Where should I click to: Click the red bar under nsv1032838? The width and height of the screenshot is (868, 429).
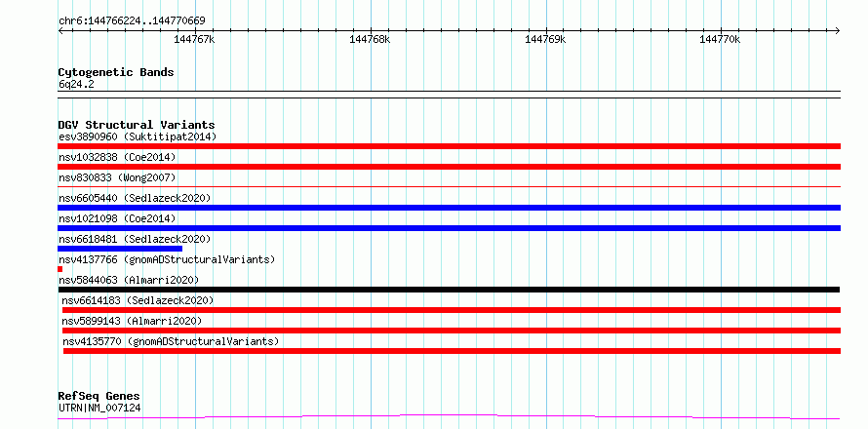click(x=449, y=167)
